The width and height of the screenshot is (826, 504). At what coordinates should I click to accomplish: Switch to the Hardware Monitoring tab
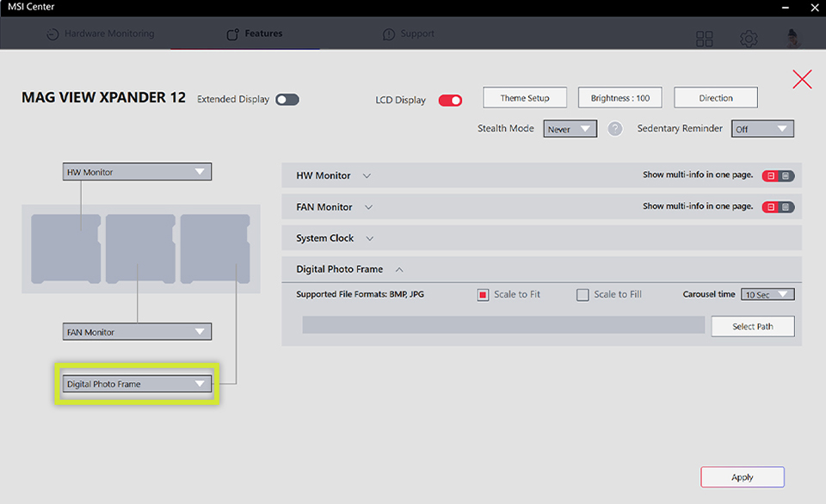click(x=101, y=34)
